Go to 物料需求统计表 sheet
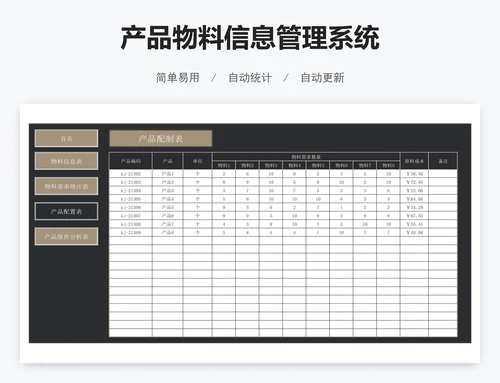Screen dimensions: 500x383 (66, 186)
